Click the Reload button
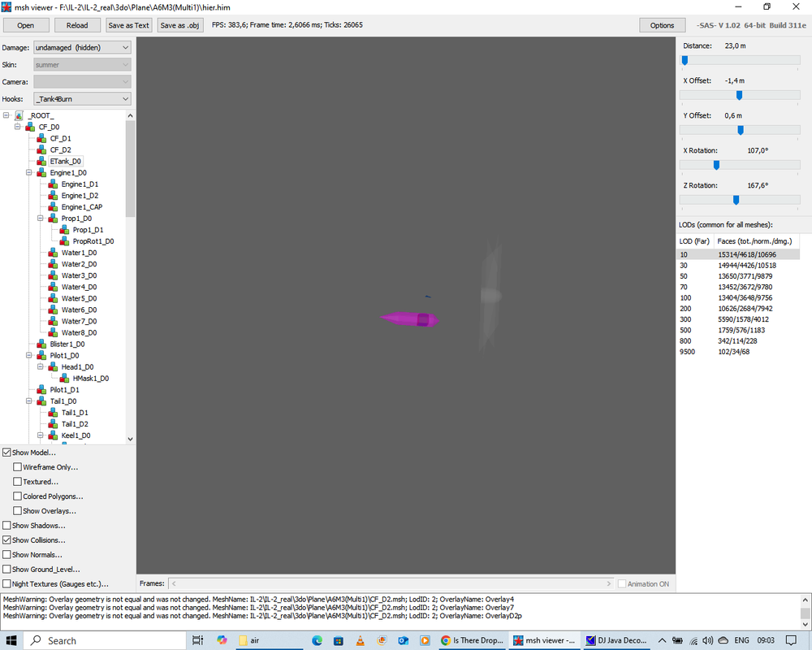The image size is (812, 650). (x=77, y=25)
